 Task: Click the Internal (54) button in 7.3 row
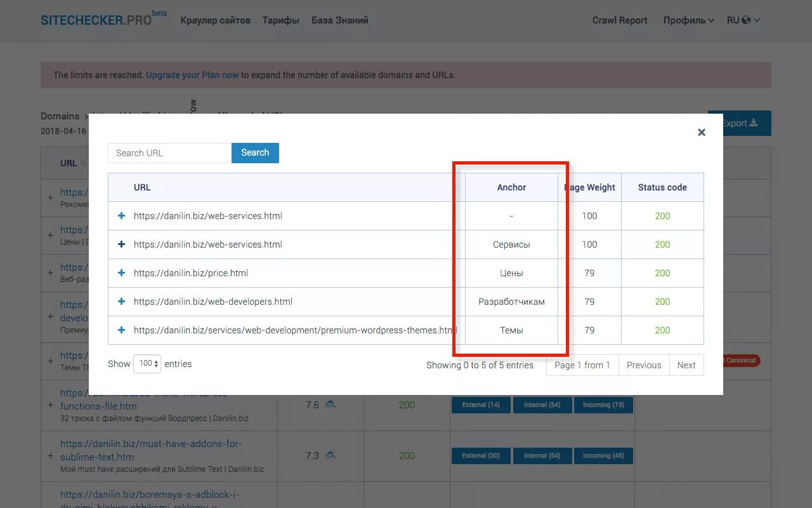[x=542, y=456]
